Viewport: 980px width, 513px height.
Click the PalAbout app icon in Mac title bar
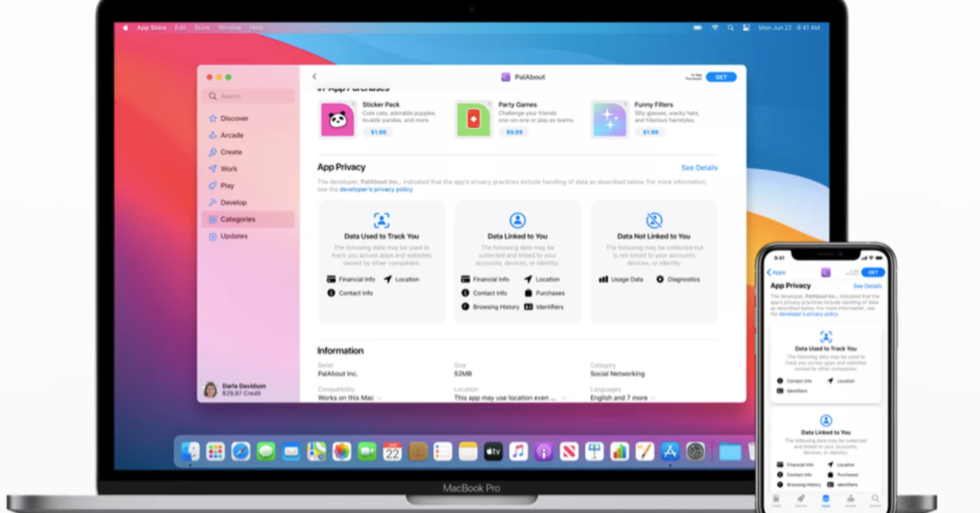pos(506,77)
